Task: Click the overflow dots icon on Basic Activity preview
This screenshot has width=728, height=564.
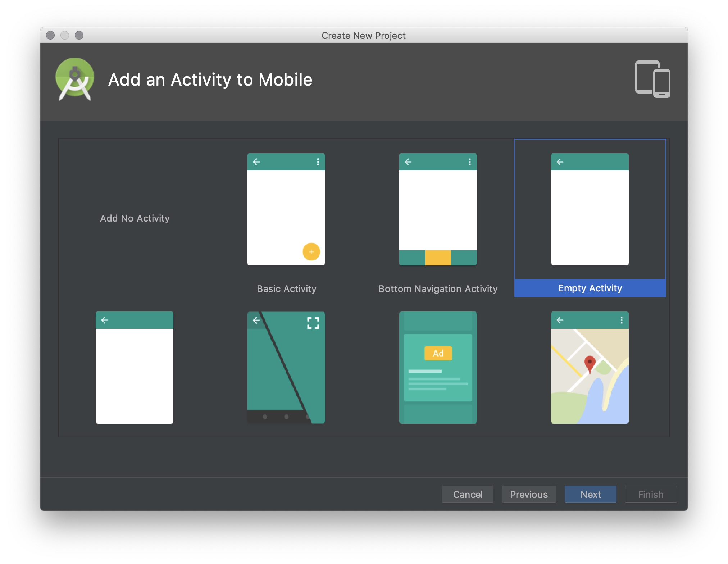Action: (x=318, y=162)
